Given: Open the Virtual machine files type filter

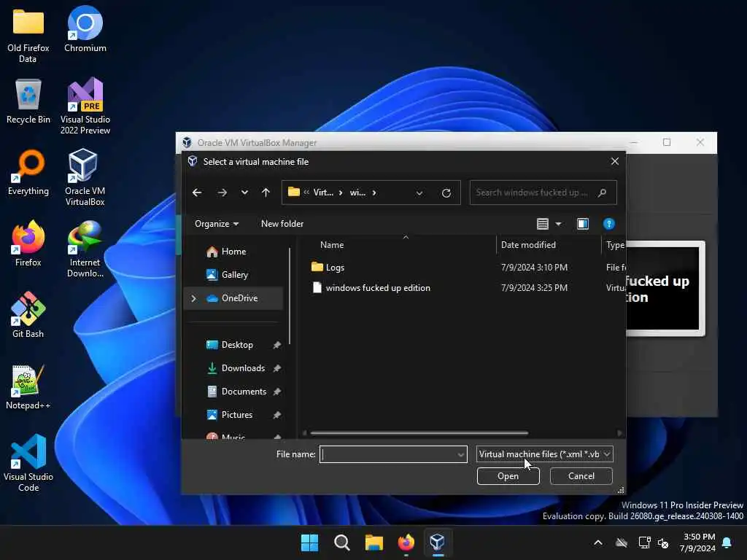Looking at the screenshot, I should point(544,454).
